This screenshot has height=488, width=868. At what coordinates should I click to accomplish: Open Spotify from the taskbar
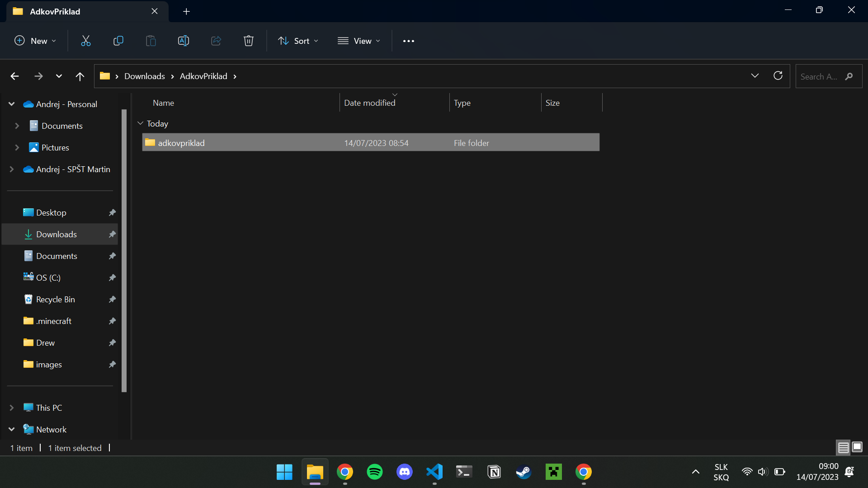[x=375, y=472]
